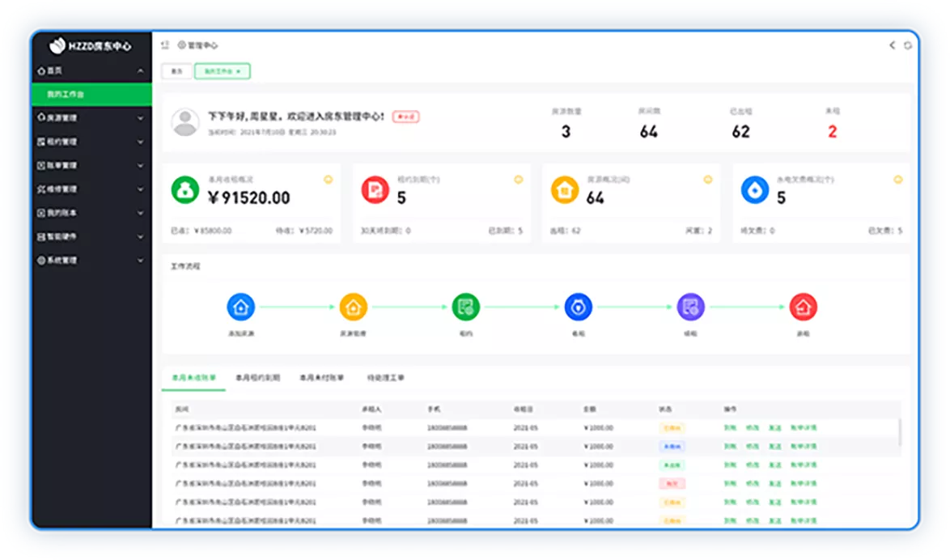The image size is (950, 560).
Task: Click the blue status badge in the table
Action: 672,446
